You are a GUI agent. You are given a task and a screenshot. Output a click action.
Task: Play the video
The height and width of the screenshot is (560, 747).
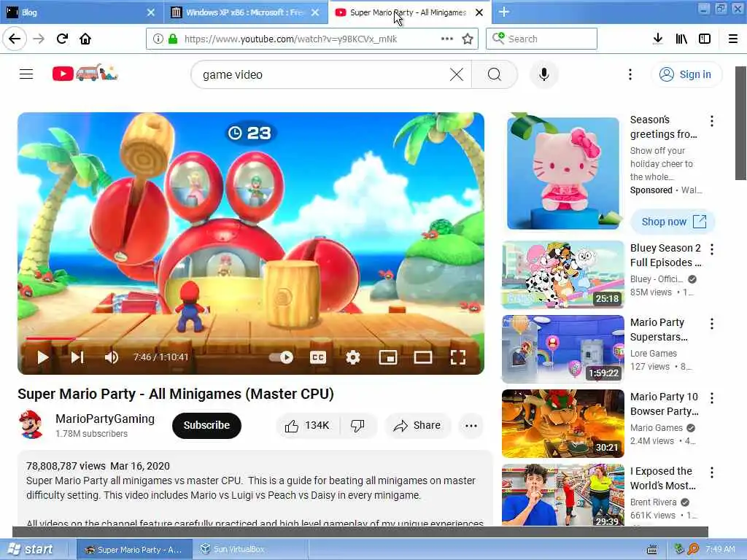tap(43, 357)
